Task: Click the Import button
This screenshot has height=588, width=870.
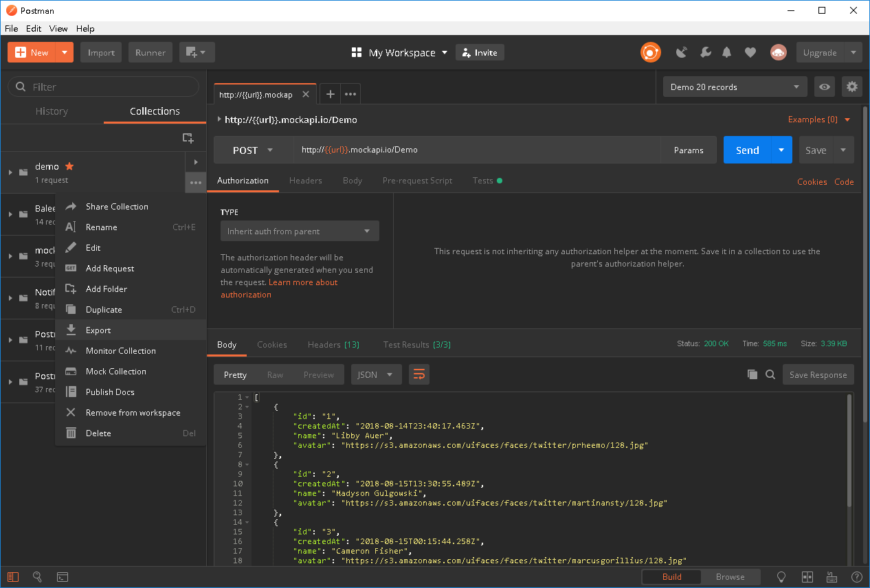Action: [x=101, y=52]
